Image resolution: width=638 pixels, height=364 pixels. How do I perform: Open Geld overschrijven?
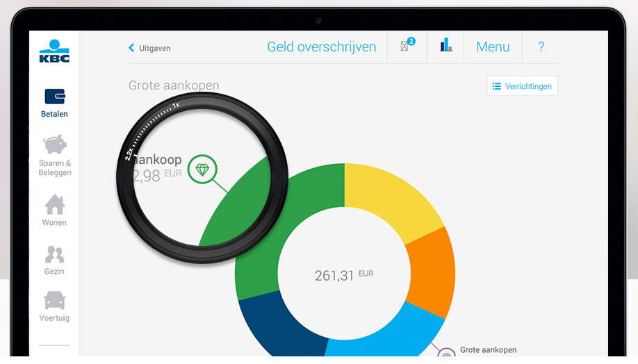[321, 47]
